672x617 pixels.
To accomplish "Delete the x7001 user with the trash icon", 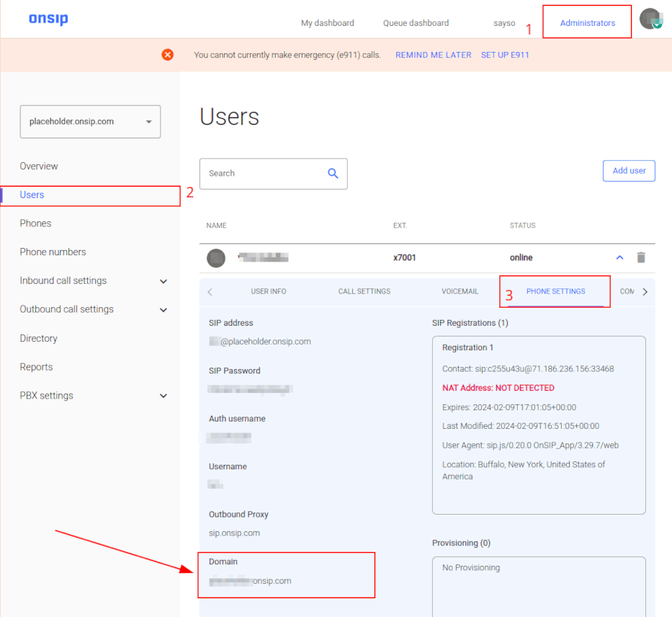I will tap(641, 257).
